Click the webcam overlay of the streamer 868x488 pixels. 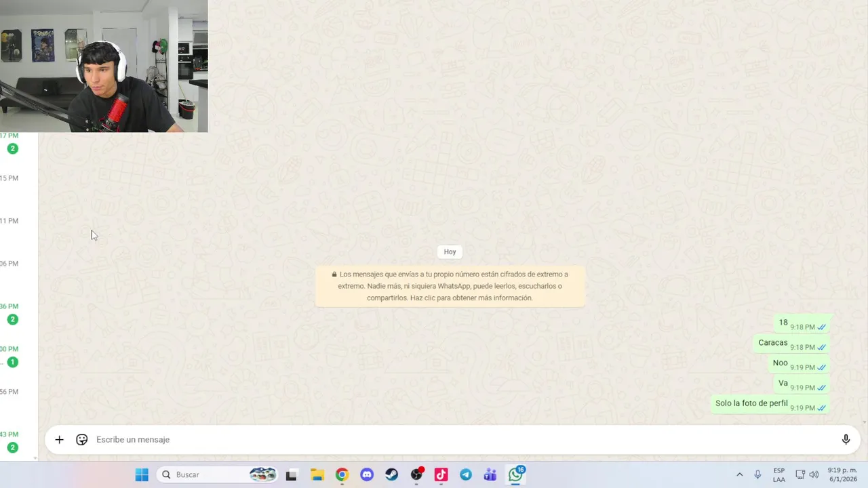pos(104,66)
